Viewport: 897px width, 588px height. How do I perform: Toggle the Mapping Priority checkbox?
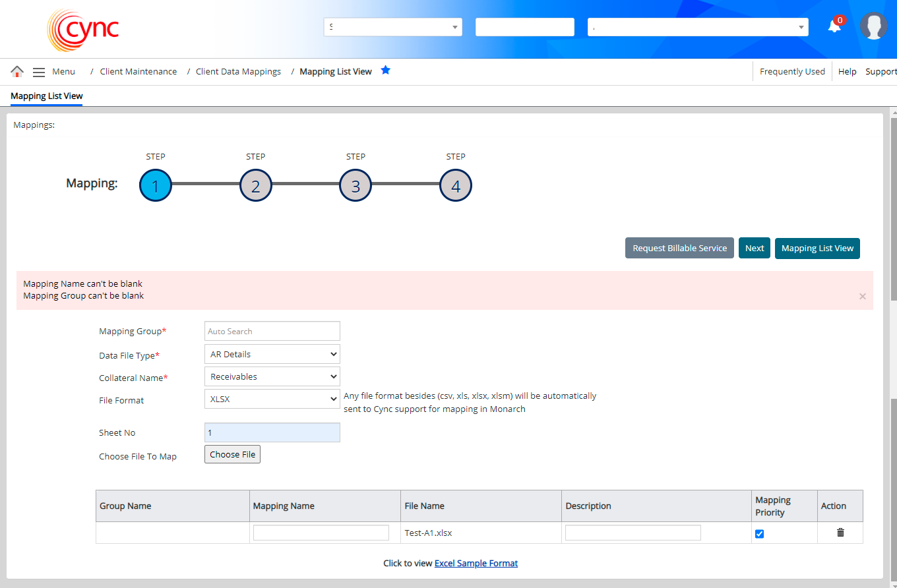pos(759,534)
